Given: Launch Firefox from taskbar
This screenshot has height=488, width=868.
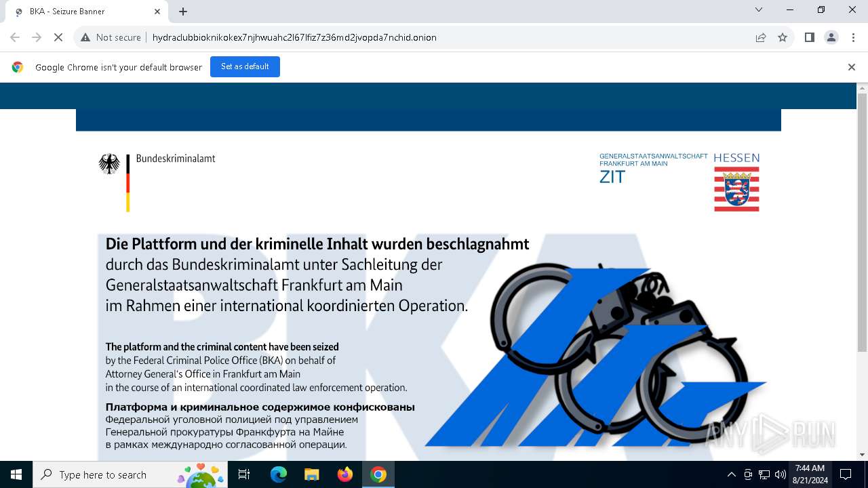Looking at the screenshot, I should (344, 474).
